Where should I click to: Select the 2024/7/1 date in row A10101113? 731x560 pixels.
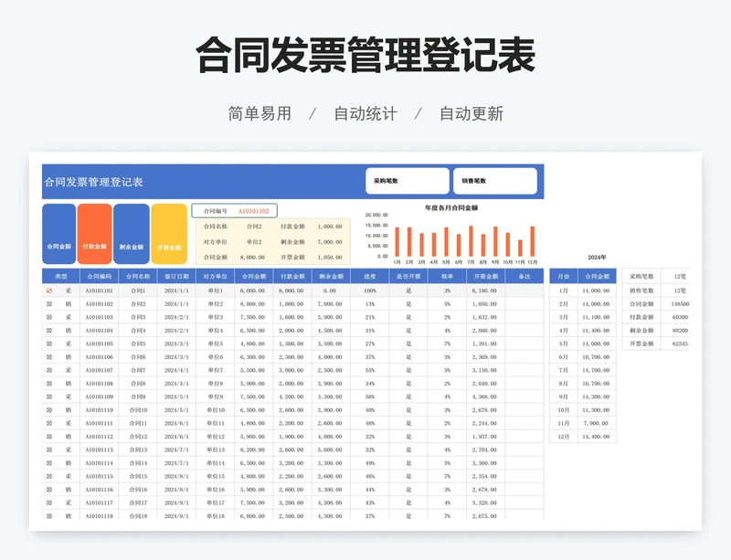tap(176, 450)
